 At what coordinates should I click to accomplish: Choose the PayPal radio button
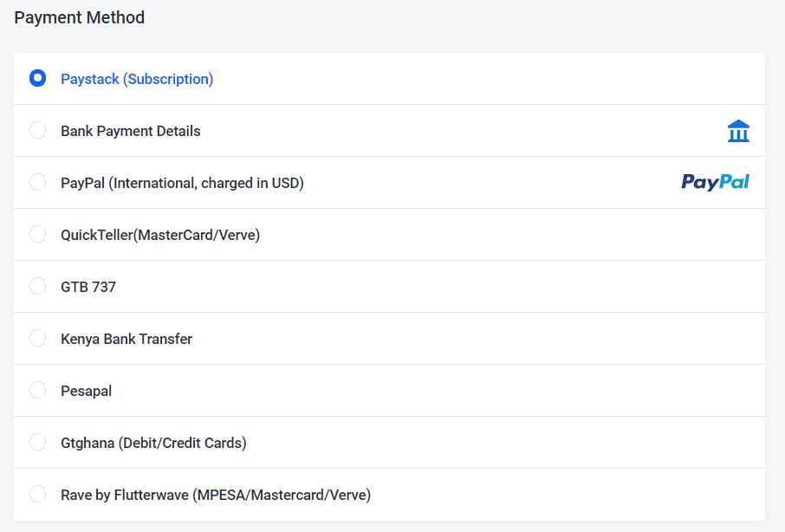coord(37,182)
